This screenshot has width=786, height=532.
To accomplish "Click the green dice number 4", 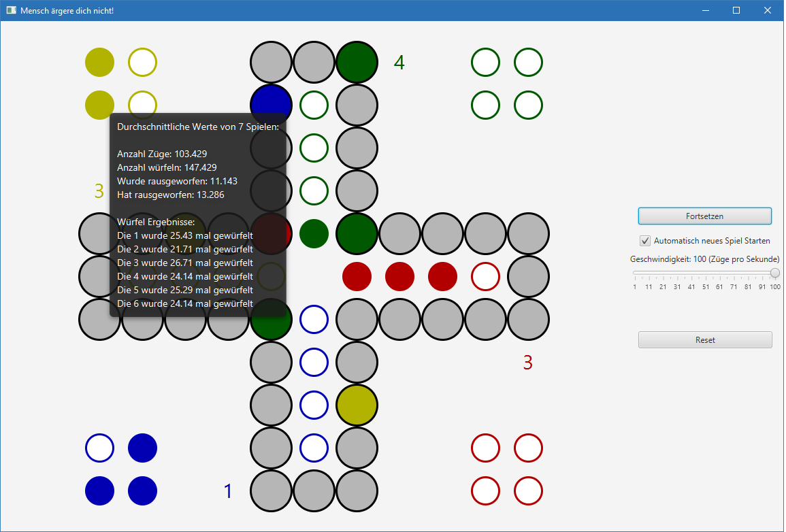I will [399, 62].
